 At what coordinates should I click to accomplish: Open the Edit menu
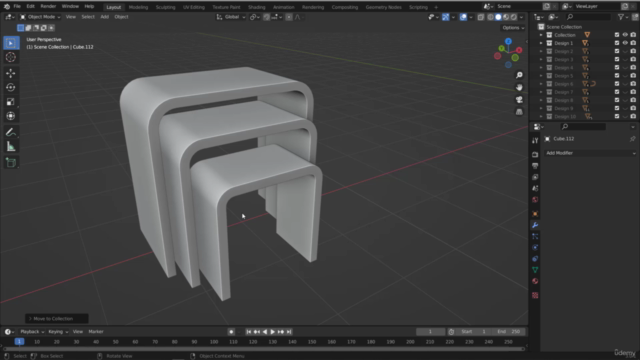(x=31, y=7)
